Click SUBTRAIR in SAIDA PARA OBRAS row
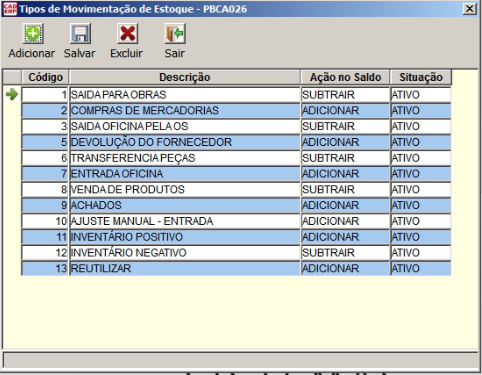Screen dimensions: 482x375 (x=345, y=95)
